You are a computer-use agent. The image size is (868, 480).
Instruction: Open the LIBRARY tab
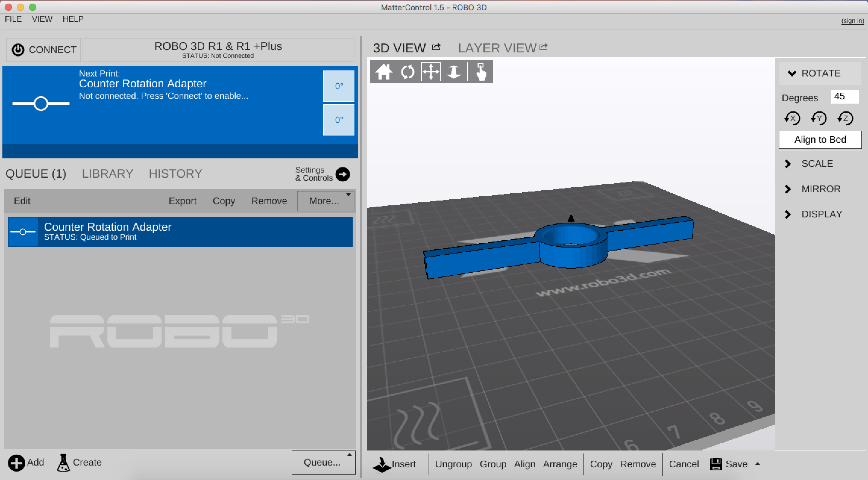coord(108,174)
